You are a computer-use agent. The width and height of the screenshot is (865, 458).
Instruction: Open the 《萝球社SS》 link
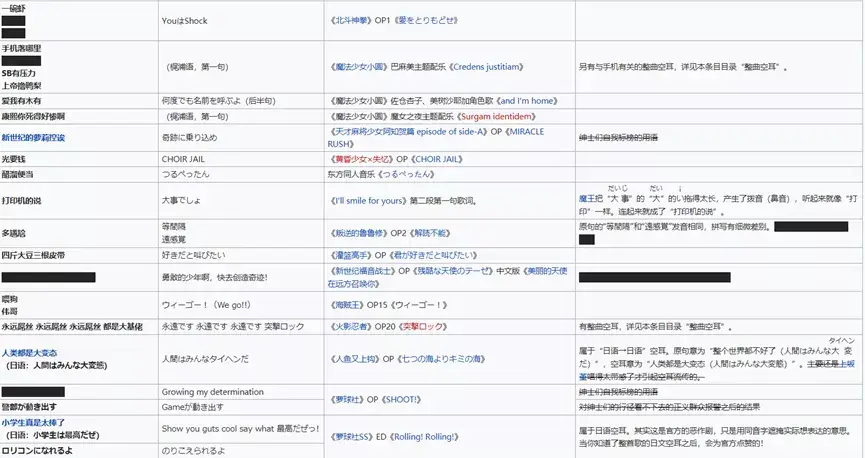click(x=351, y=437)
